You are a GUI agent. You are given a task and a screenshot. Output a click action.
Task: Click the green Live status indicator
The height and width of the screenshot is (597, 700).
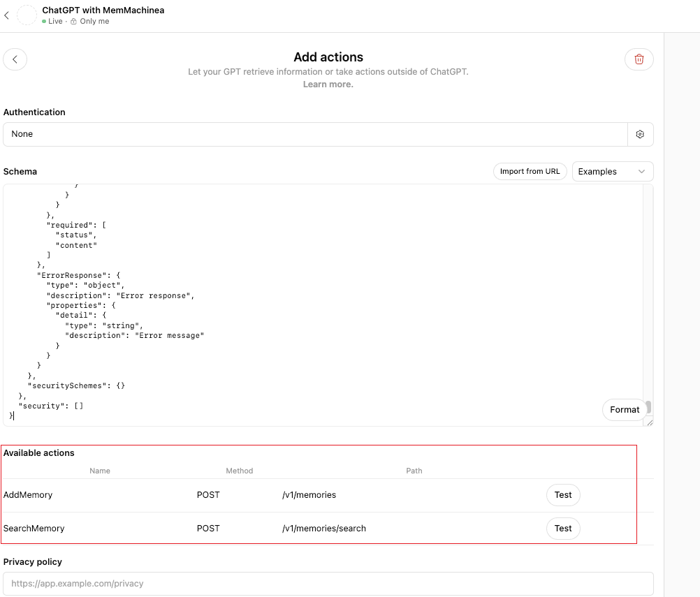tap(44, 21)
